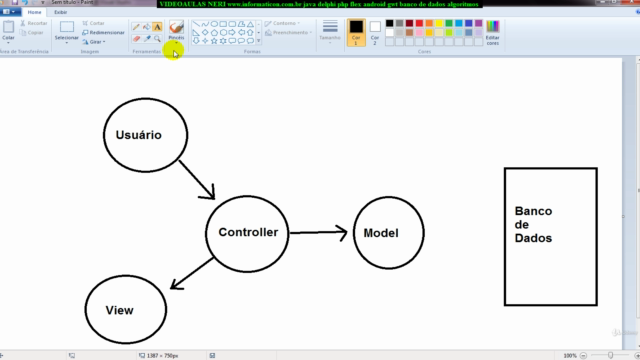
Task: Choose the Four-point star shape
Action: click(205, 41)
